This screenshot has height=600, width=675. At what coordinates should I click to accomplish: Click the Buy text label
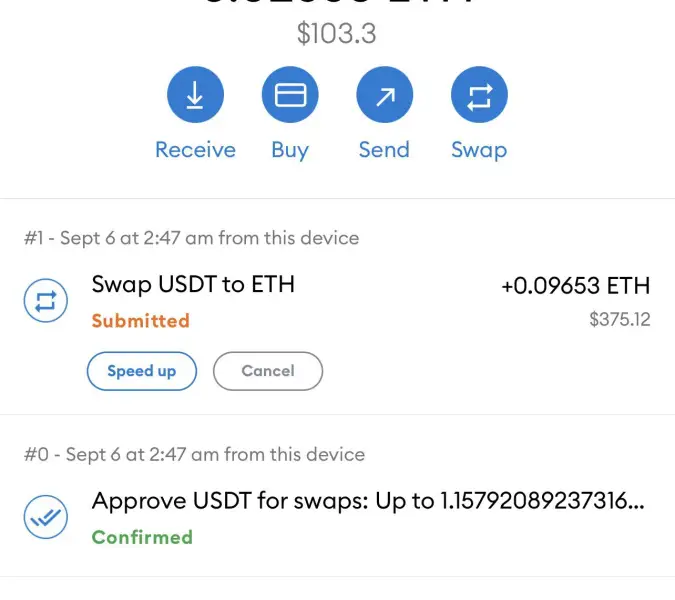coord(290,150)
